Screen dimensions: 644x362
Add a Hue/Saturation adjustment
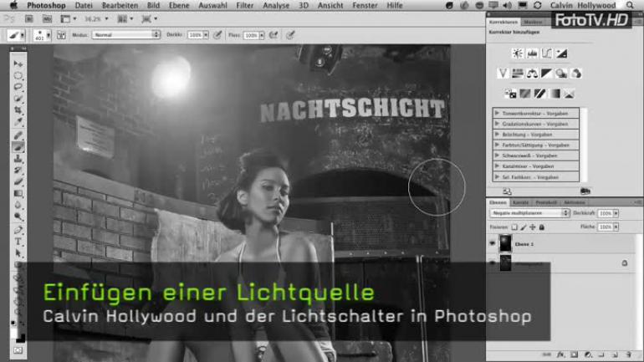click(518, 74)
